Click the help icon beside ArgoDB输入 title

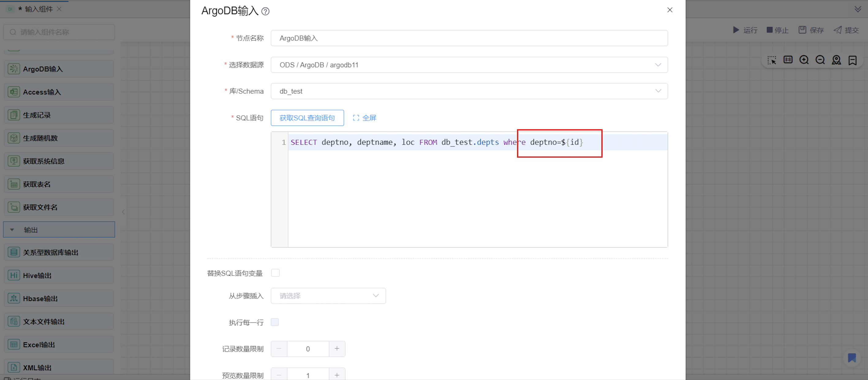pyautogui.click(x=266, y=11)
